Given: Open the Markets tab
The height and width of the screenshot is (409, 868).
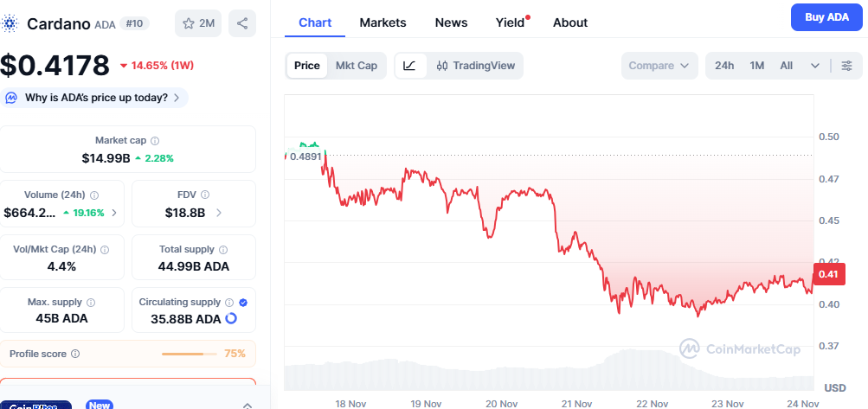Looking at the screenshot, I should [383, 22].
